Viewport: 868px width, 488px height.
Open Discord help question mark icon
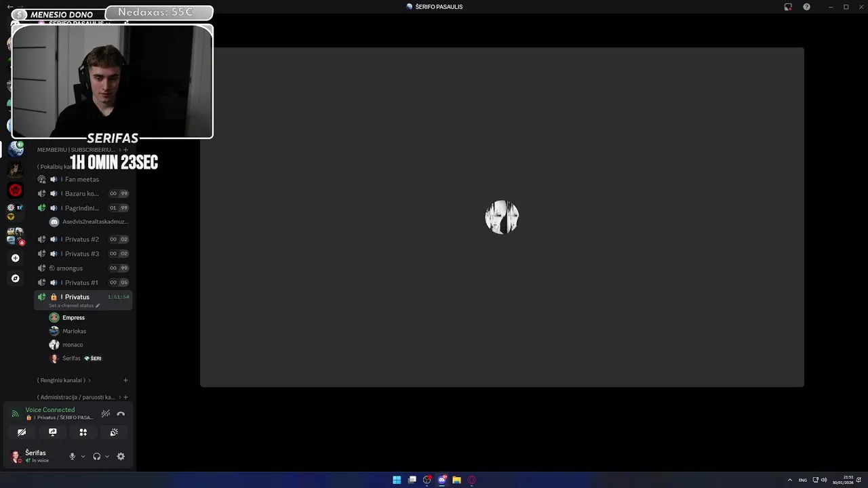click(806, 7)
